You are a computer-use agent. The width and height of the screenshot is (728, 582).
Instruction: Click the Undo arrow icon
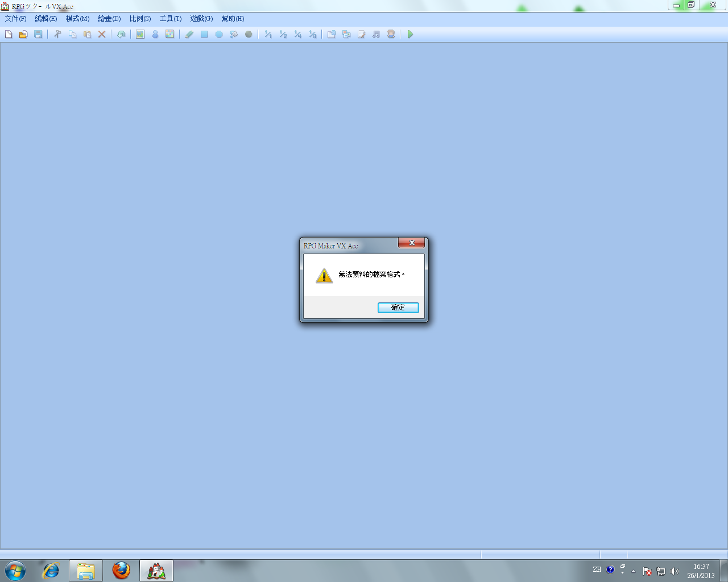point(121,35)
